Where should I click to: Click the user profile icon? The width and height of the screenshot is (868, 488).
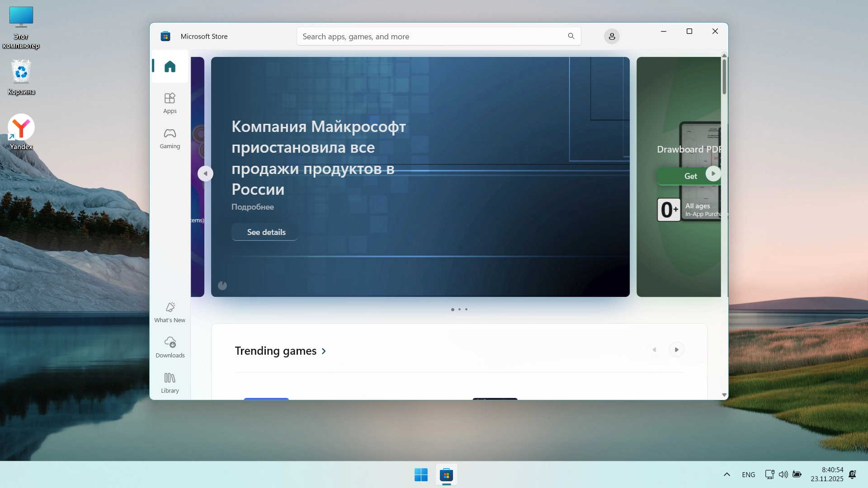(612, 37)
